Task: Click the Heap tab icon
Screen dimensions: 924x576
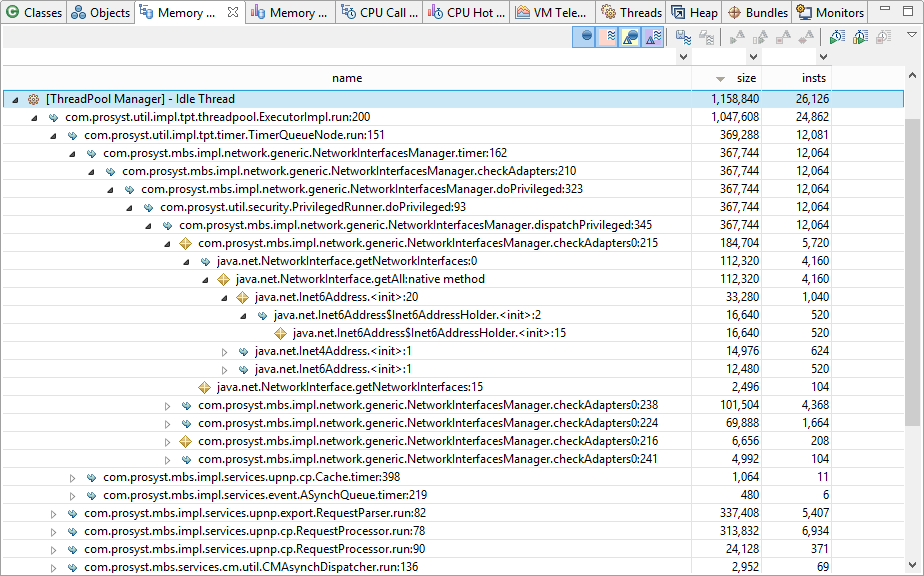Action: pyautogui.click(x=679, y=13)
